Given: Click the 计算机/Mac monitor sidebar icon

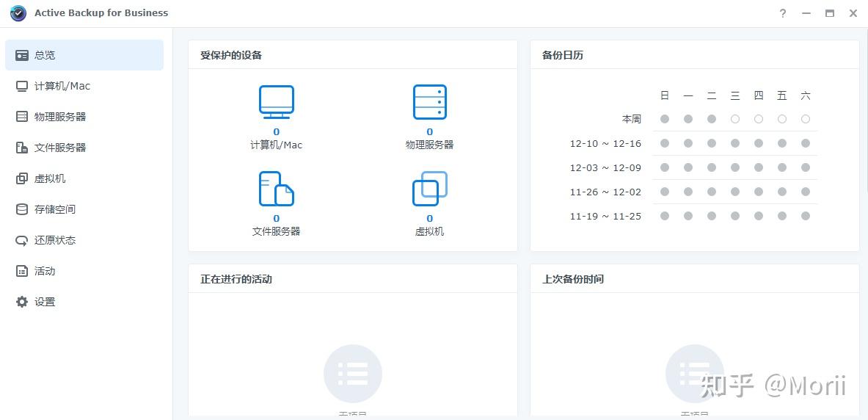Looking at the screenshot, I should [x=21, y=86].
